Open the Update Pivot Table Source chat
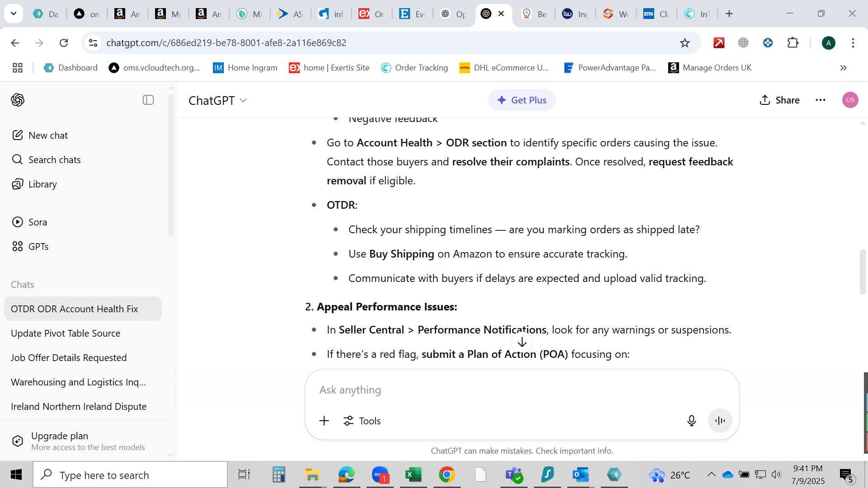The height and width of the screenshot is (488, 868). click(x=83, y=333)
